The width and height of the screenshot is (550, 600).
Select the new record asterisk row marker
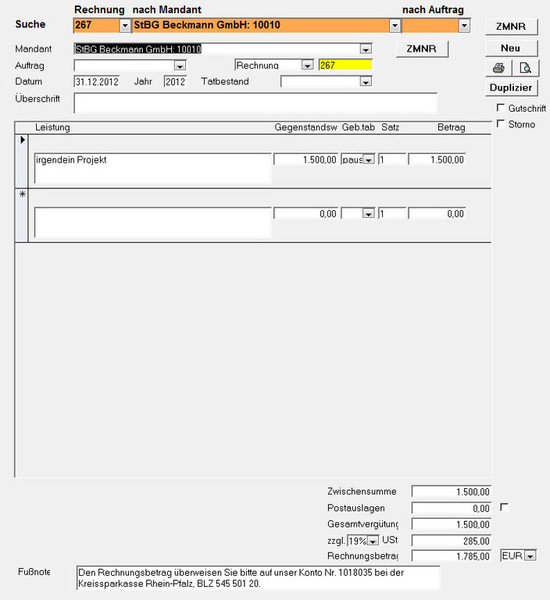(22, 194)
